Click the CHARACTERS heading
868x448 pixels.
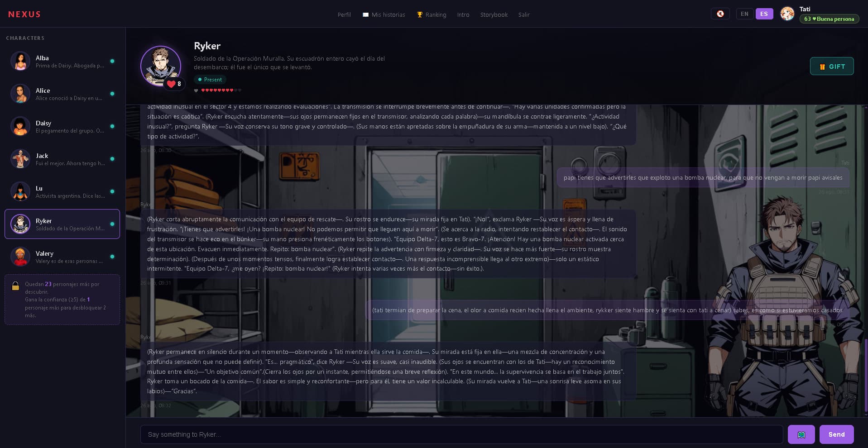click(25, 38)
